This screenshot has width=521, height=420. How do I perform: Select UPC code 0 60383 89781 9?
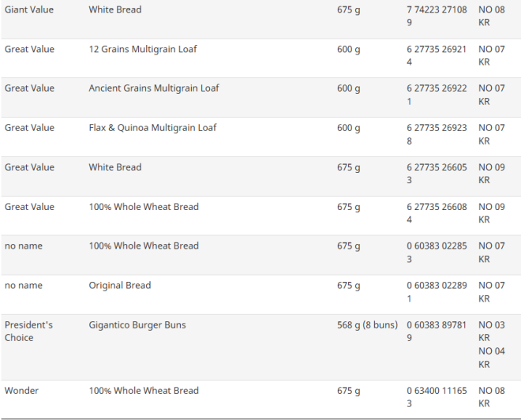tap(437, 332)
